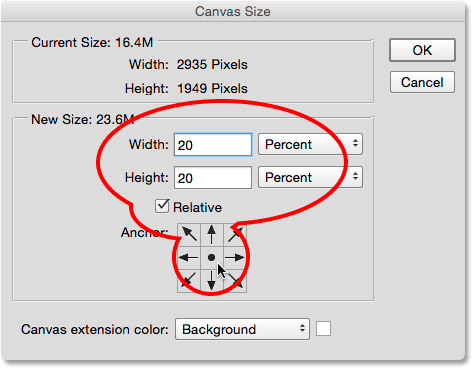Set anchor to bottom-right arrow
Viewport: 472px width, 368px height.
point(235,281)
